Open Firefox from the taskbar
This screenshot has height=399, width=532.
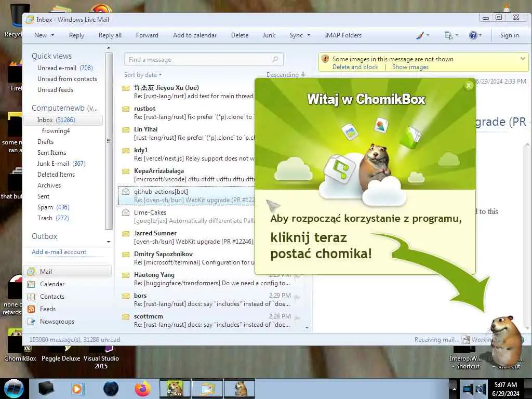tap(143, 389)
